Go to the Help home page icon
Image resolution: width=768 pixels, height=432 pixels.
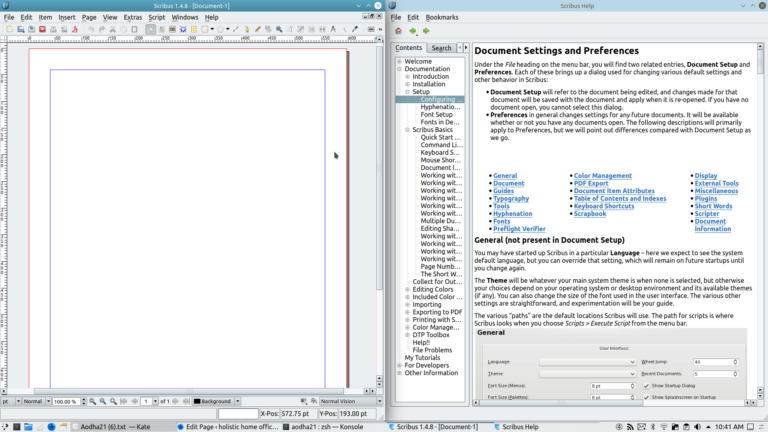[x=398, y=31]
